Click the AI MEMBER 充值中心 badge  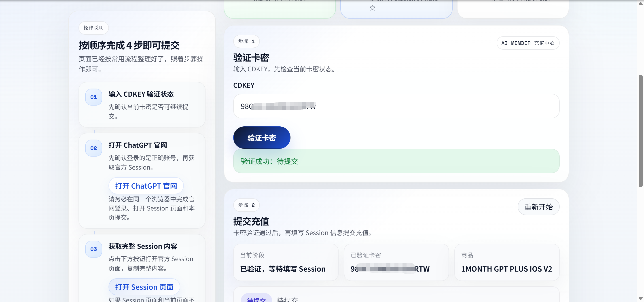pyautogui.click(x=528, y=43)
